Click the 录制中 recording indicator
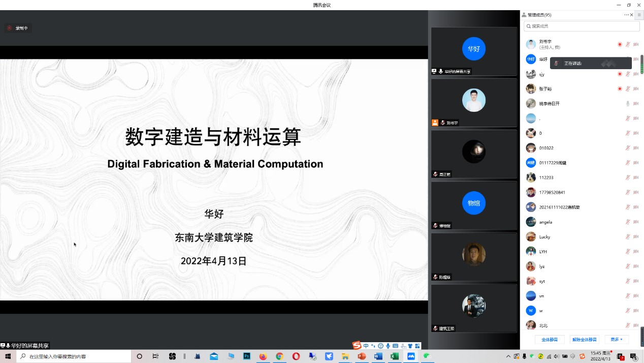 pos(18,28)
